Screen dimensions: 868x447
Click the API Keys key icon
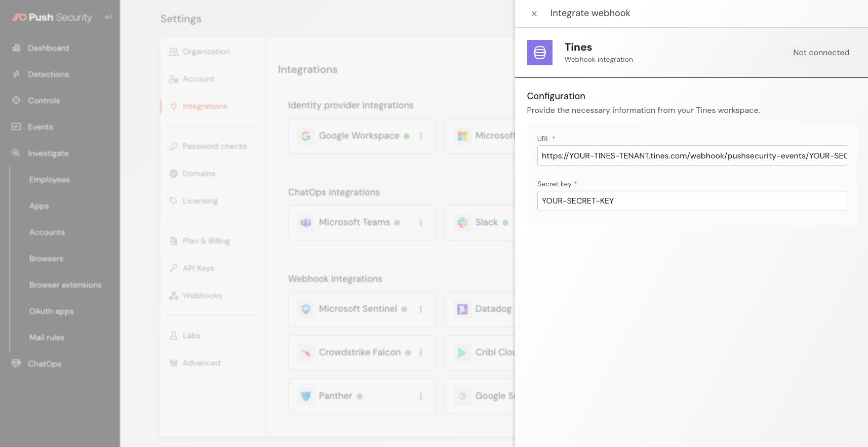pos(174,268)
